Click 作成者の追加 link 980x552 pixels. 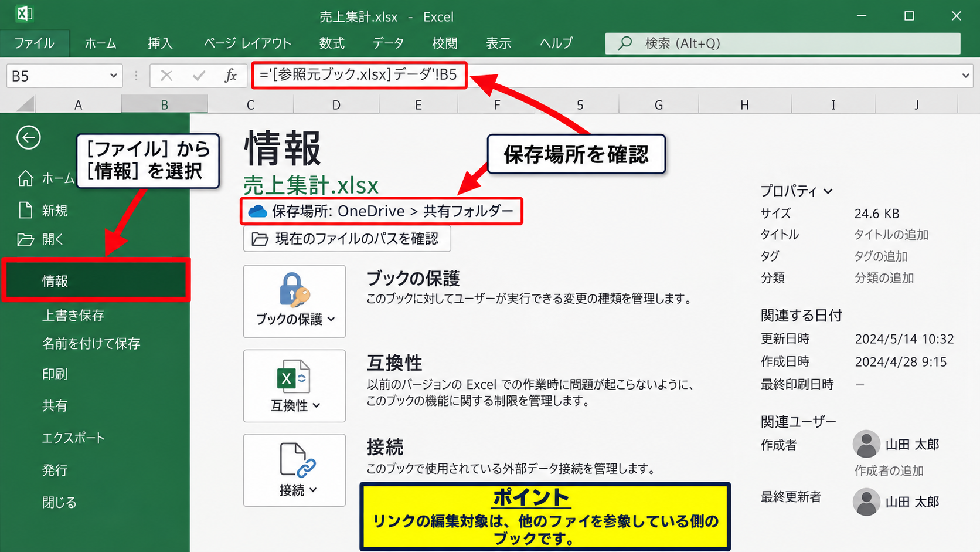(889, 470)
